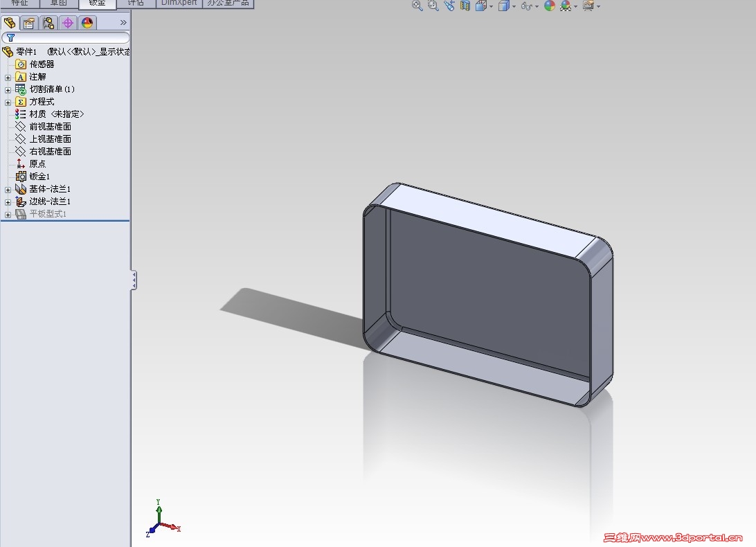Expand the 边线-法兰1 node
Image resolution: width=756 pixels, height=547 pixels.
8,202
